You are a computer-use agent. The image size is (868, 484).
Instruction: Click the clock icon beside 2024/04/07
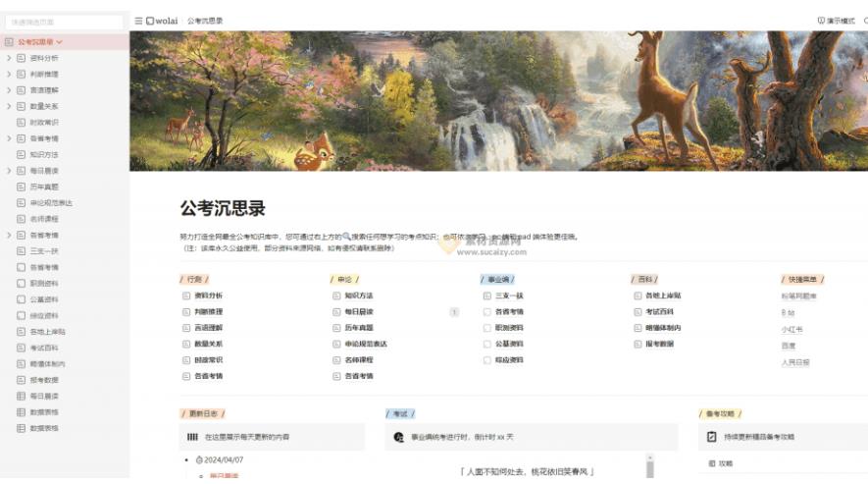(199, 460)
